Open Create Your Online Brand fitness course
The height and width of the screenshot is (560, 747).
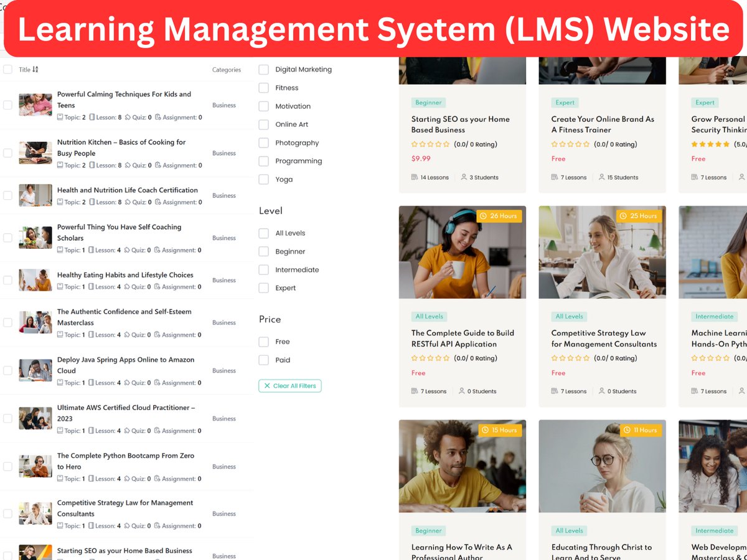tap(603, 124)
